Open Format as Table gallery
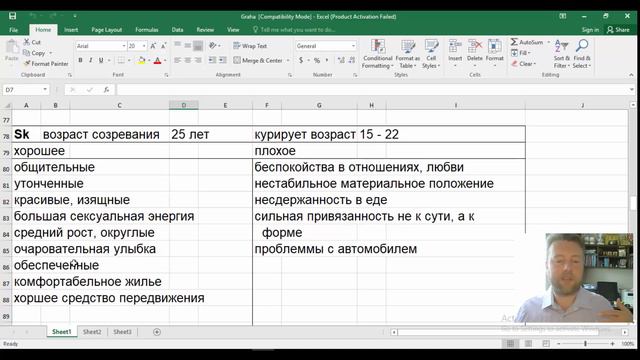640x360 pixels. pos(407,54)
